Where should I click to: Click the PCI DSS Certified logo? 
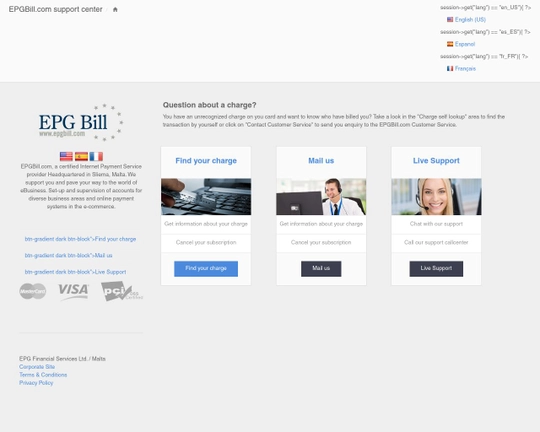coord(122,291)
